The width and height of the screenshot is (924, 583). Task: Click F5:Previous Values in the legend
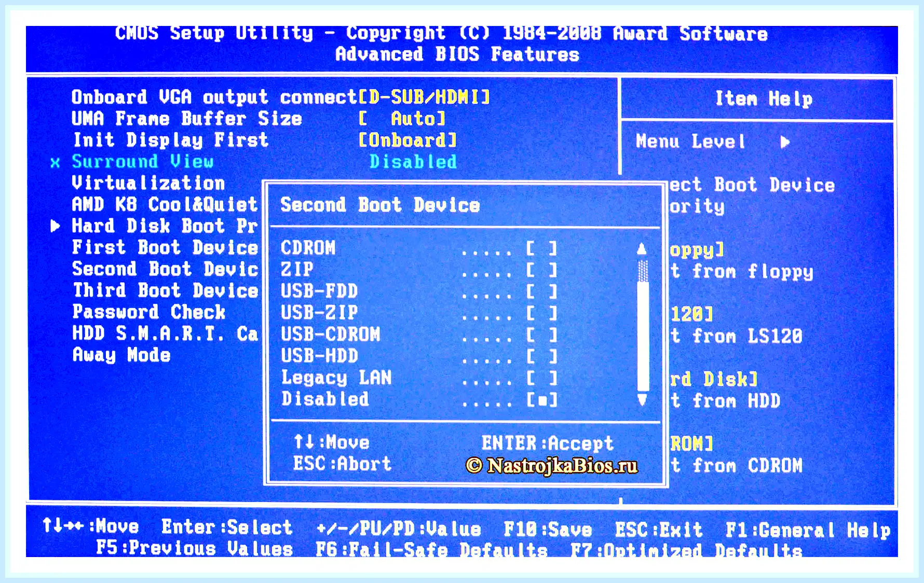(x=195, y=548)
